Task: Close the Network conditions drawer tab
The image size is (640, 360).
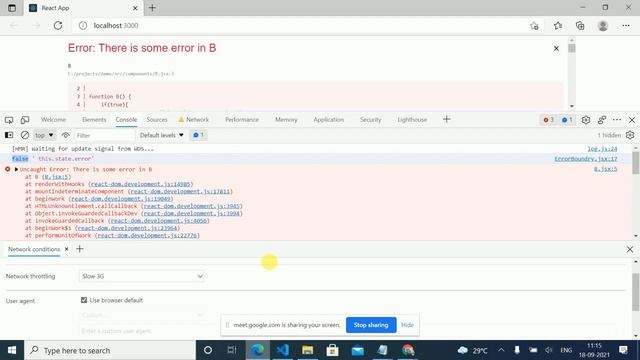Action: point(67,249)
